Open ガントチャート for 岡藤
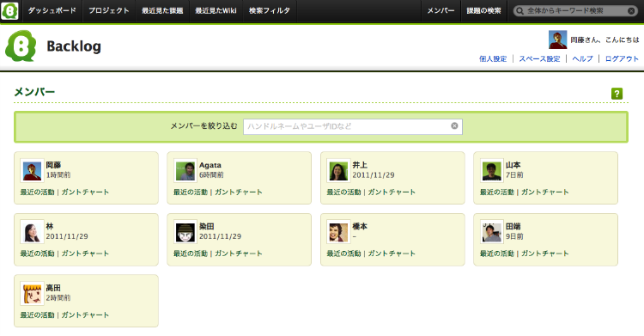This screenshot has width=644, height=336. 85,192
